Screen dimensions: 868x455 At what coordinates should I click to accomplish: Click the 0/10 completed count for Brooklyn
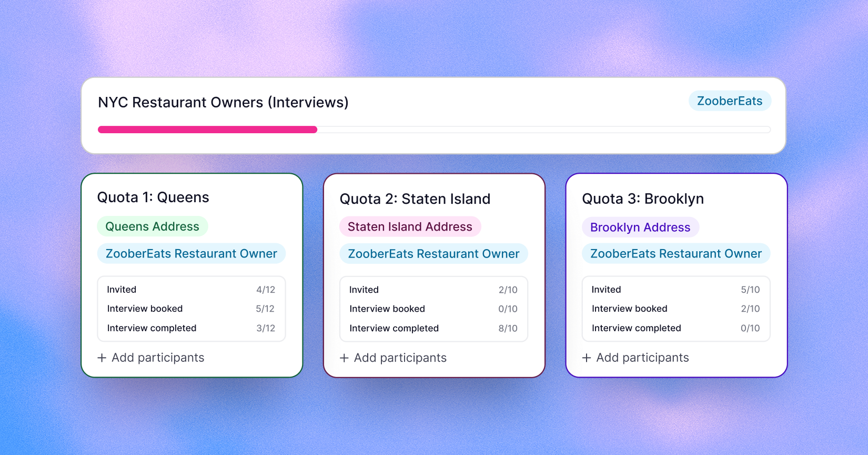[x=751, y=328]
